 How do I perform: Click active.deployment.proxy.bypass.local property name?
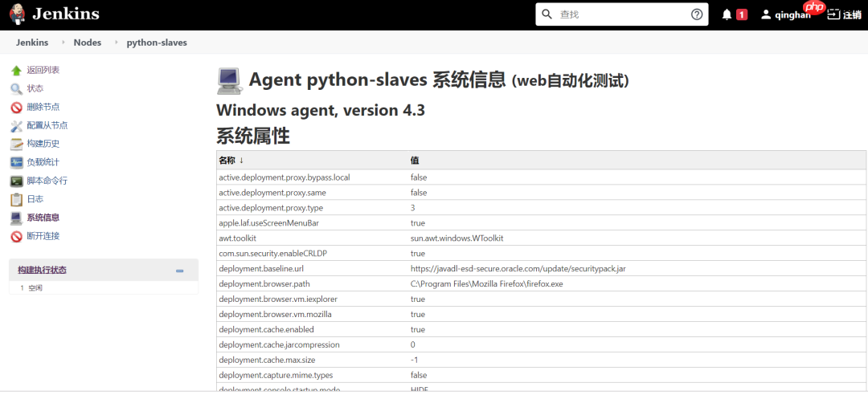click(x=285, y=177)
